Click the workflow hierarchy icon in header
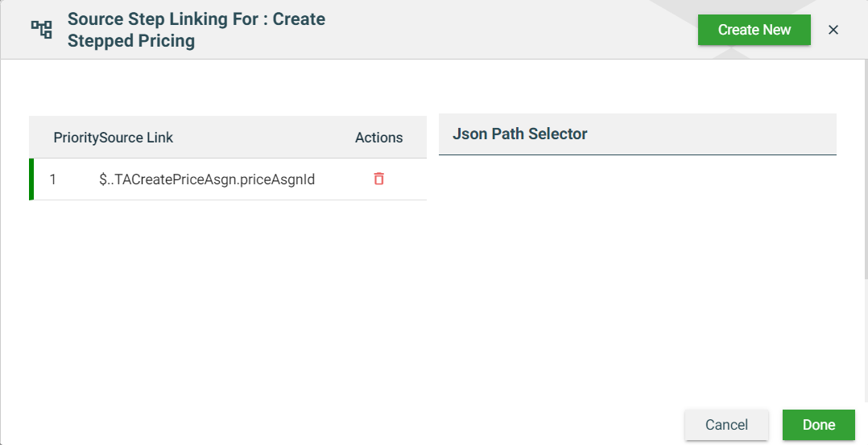The image size is (868, 445). (x=41, y=30)
